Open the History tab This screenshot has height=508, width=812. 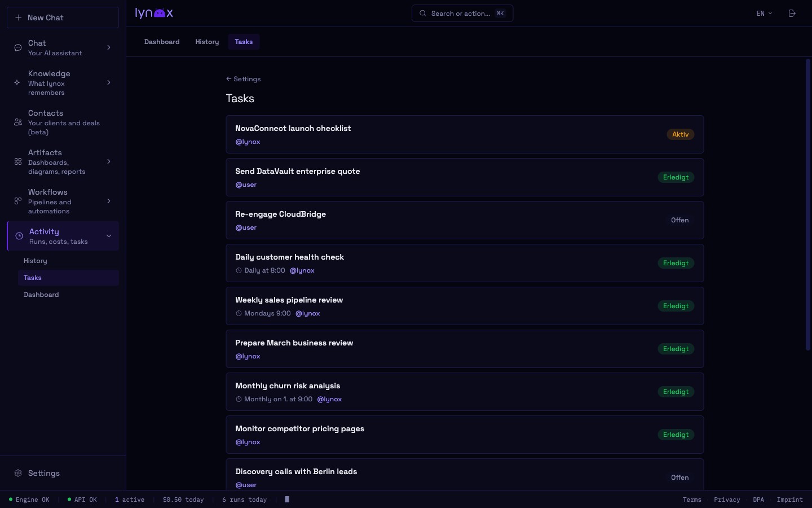tap(207, 41)
